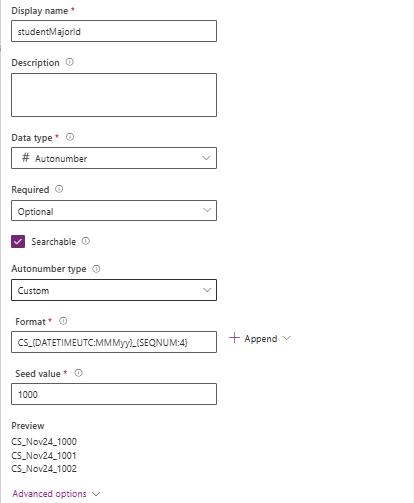The height and width of the screenshot is (503, 414).
Task: Click the Format info icon
Action: 63,321
